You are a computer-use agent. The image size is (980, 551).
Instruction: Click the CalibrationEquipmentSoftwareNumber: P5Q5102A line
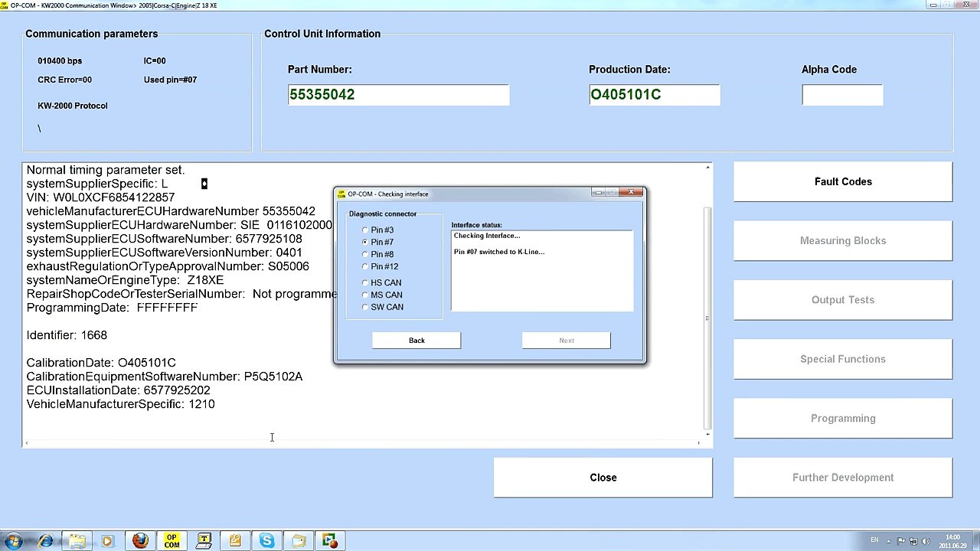click(165, 377)
